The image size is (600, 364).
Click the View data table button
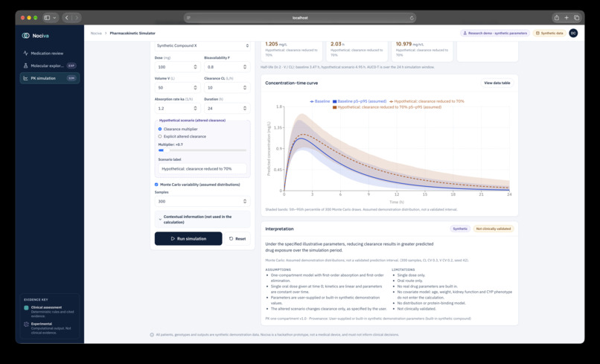click(x=497, y=83)
